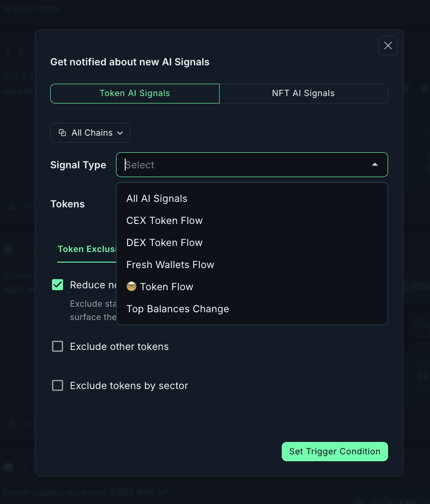Screen dimensions: 430x504
Task: Select Top Balances Change signal type
Action: [x=178, y=309]
